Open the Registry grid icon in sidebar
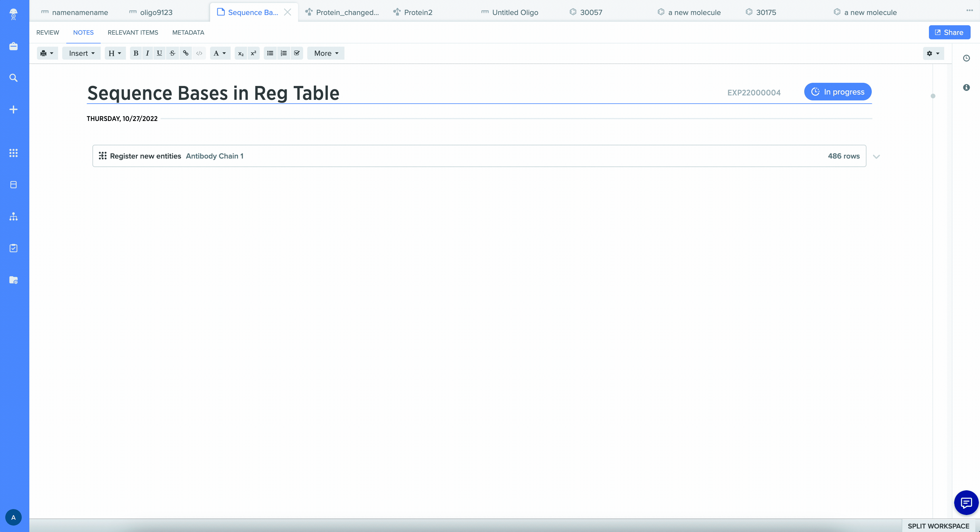The width and height of the screenshot is (980, 532). 13,153
